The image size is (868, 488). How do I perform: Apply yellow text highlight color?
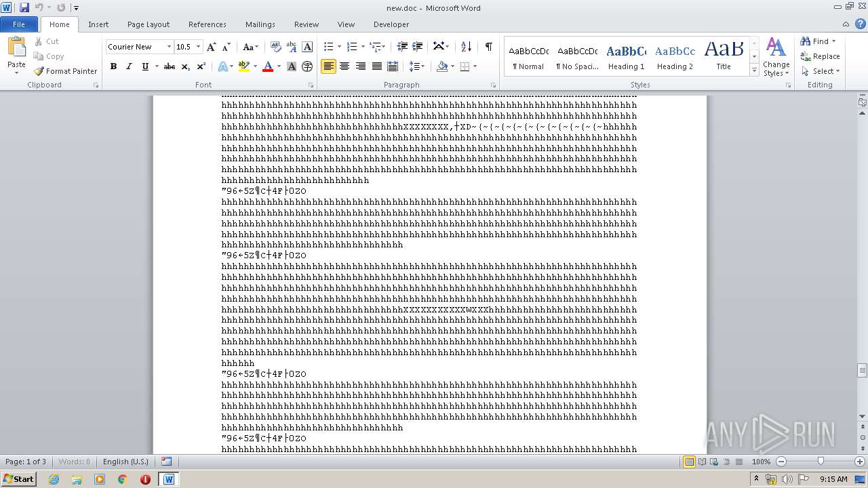click(x=244, y=66)
